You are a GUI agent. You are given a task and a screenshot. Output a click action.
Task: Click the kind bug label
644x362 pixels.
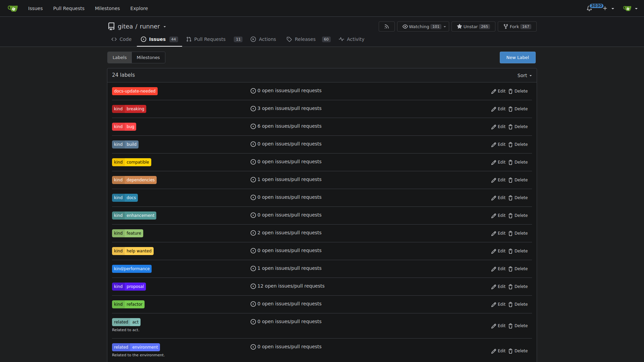(124, 127)
